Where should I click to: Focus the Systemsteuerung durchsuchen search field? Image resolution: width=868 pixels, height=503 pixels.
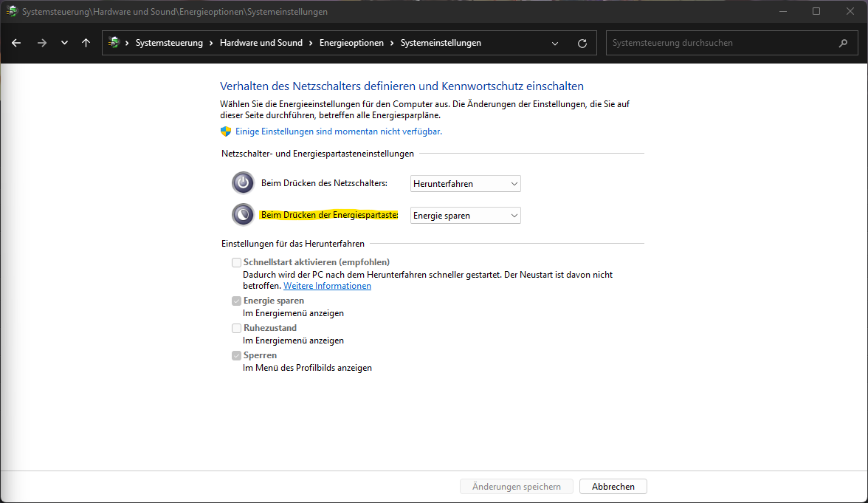[x=732, y=43]
